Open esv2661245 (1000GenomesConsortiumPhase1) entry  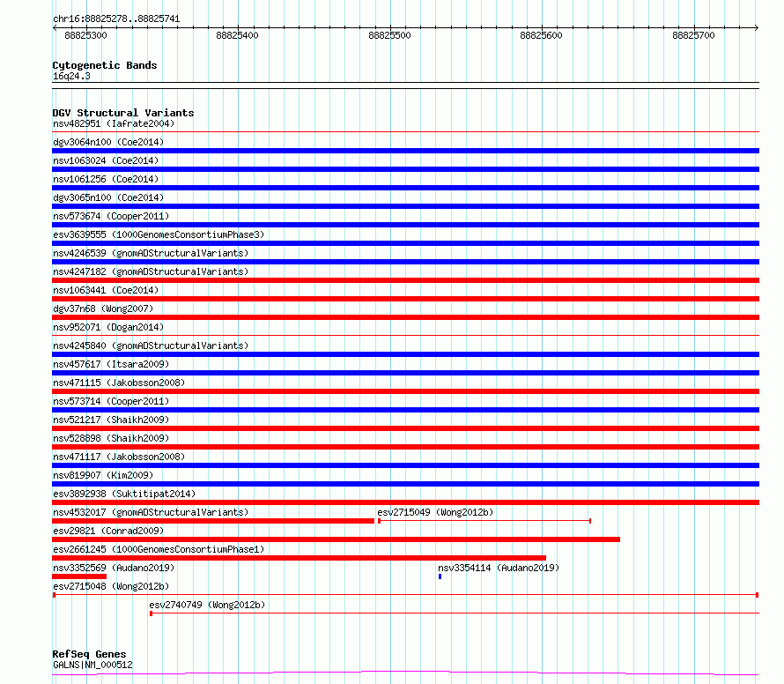[159, 549]
